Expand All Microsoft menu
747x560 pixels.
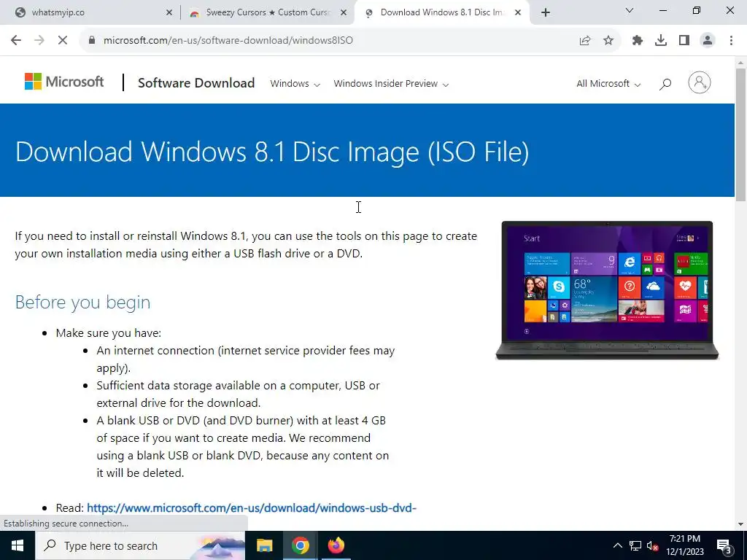(608, 84)
